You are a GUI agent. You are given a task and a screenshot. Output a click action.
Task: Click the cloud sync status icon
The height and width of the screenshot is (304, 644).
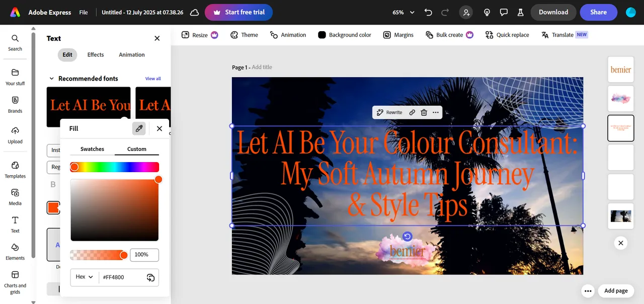pos(194,12)
